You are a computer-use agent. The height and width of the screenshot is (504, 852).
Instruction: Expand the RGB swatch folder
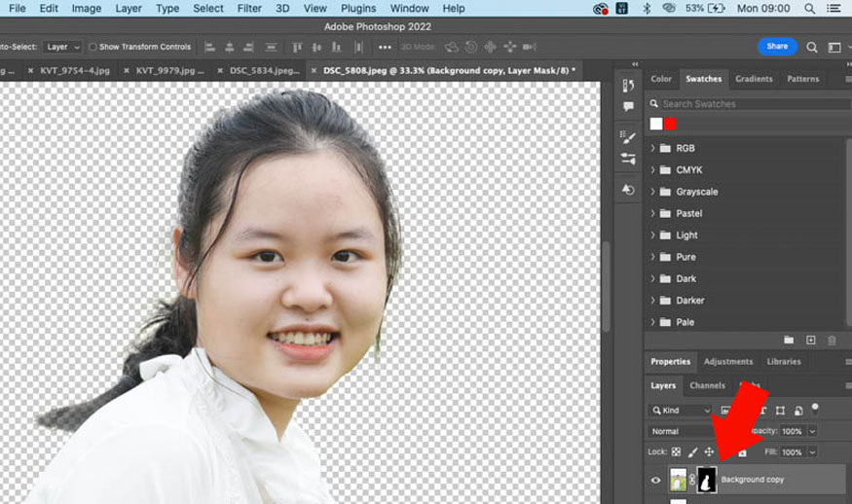click(653, 148)
